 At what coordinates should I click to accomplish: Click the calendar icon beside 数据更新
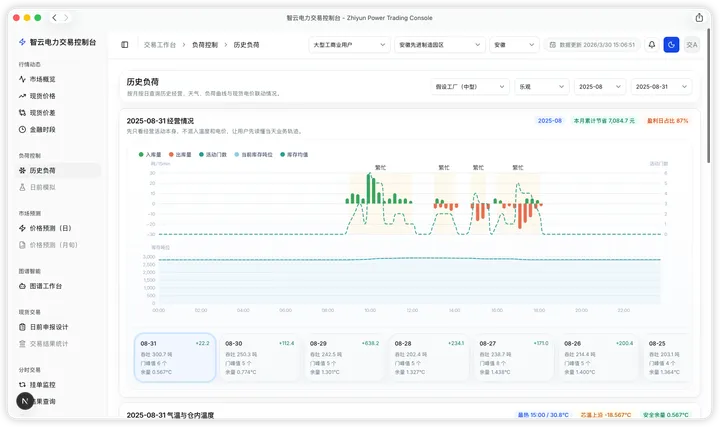[x=552, y=45]
